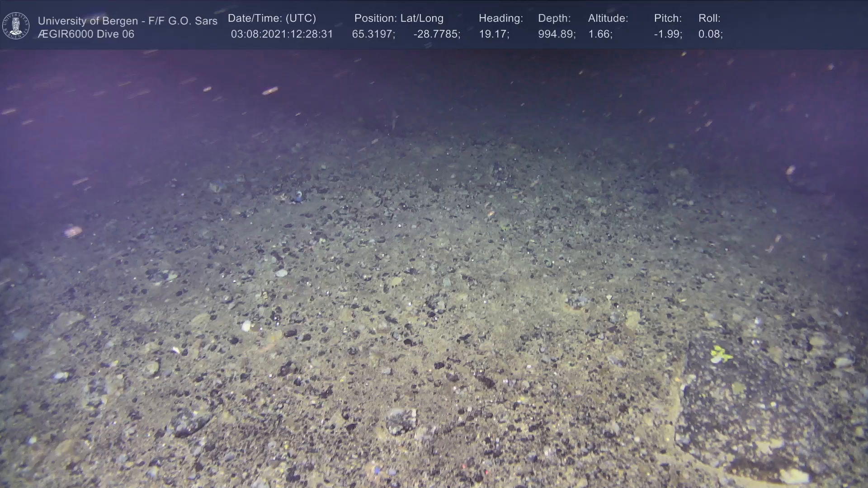Click the roll value 0.08

click(x=710, y=34)
